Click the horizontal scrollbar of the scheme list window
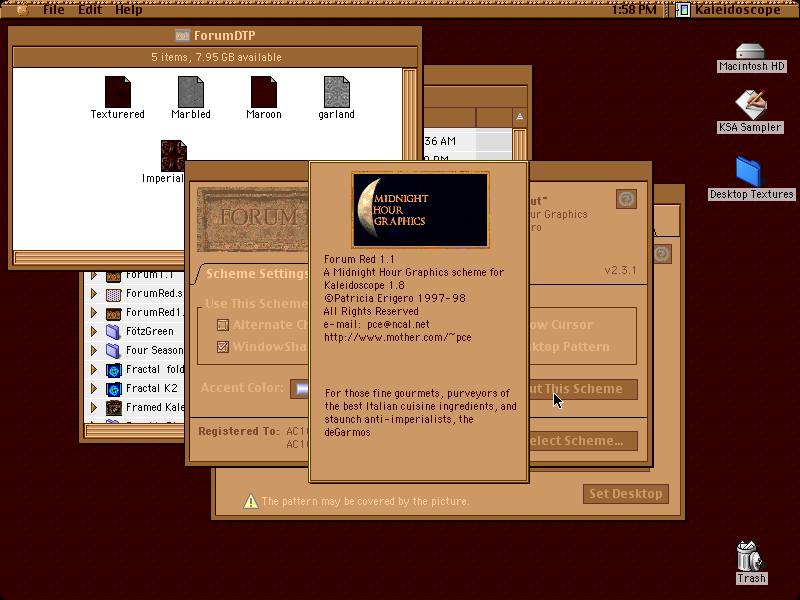 [x=135, y=431]
